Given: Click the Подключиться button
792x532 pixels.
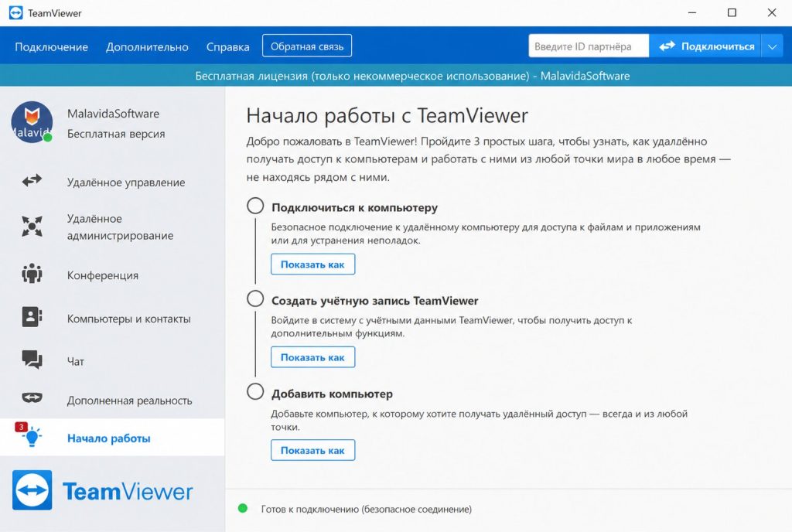Looking at the screenshot, I should pyautogui.click(x=705, y=46).
